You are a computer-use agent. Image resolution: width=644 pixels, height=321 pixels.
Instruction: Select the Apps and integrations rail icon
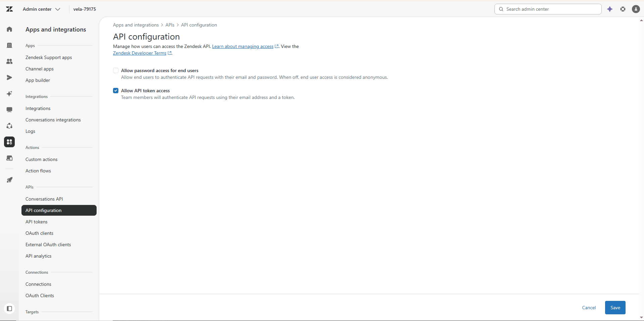(9, 142)
